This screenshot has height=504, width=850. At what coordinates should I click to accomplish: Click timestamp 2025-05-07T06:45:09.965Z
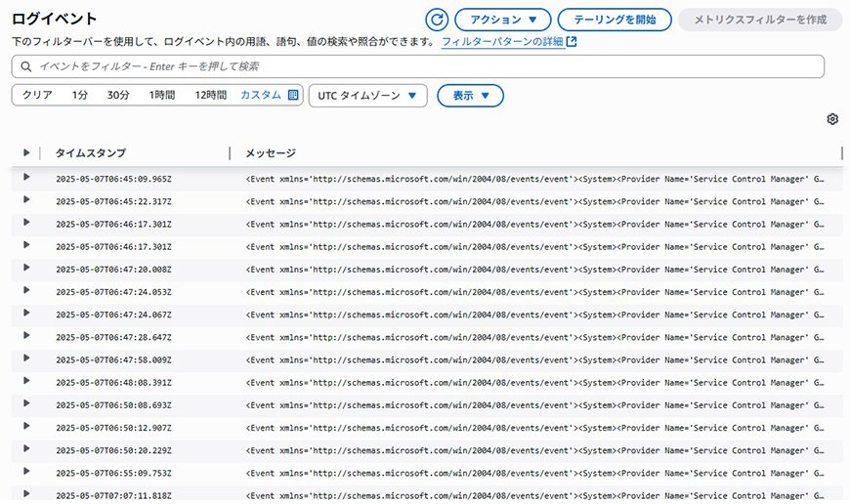pos(113,179)
